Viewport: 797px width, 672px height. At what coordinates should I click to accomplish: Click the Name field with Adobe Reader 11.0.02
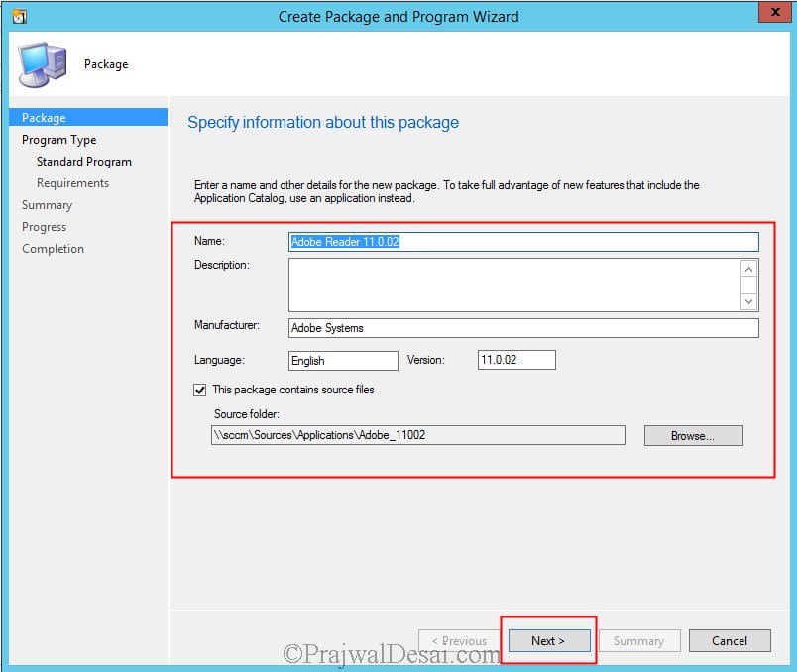(x=523, y=242)
